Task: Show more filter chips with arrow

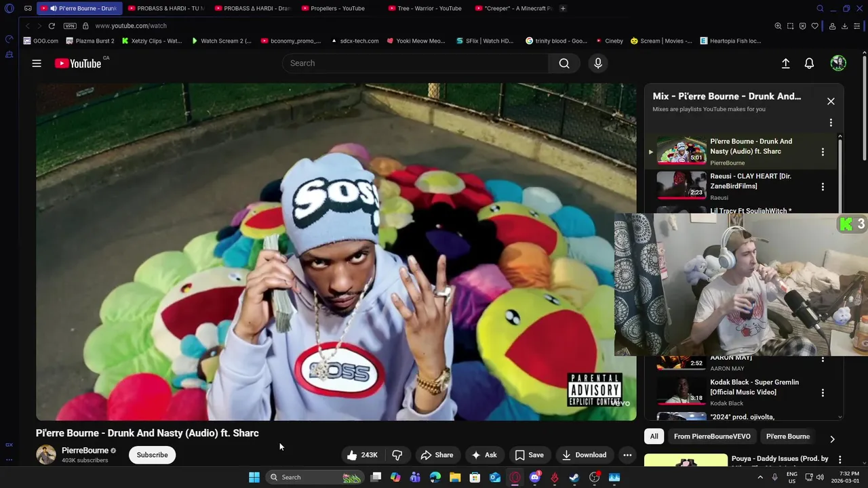Action: [832, 439]
